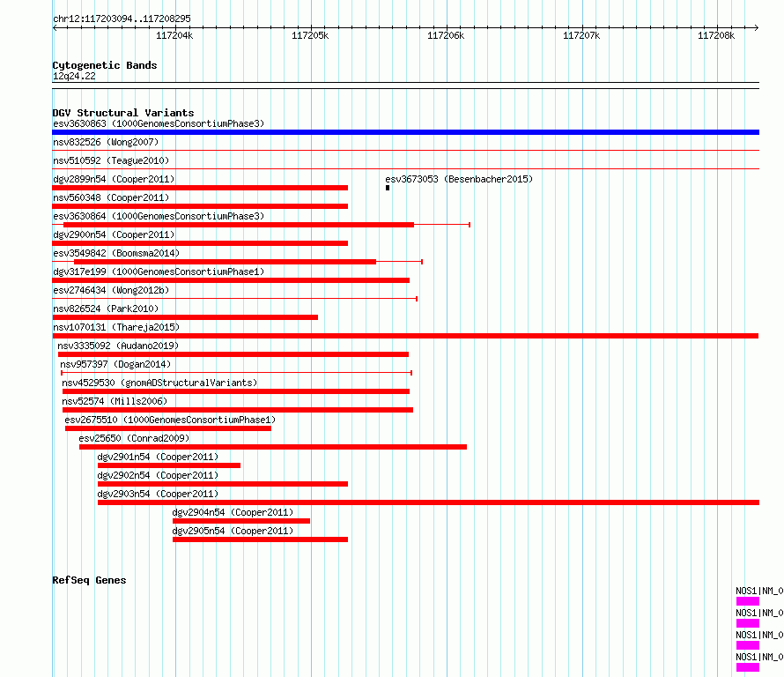
Task: Click the esv3630863 variant label
Action: click(x=159, y=123)
